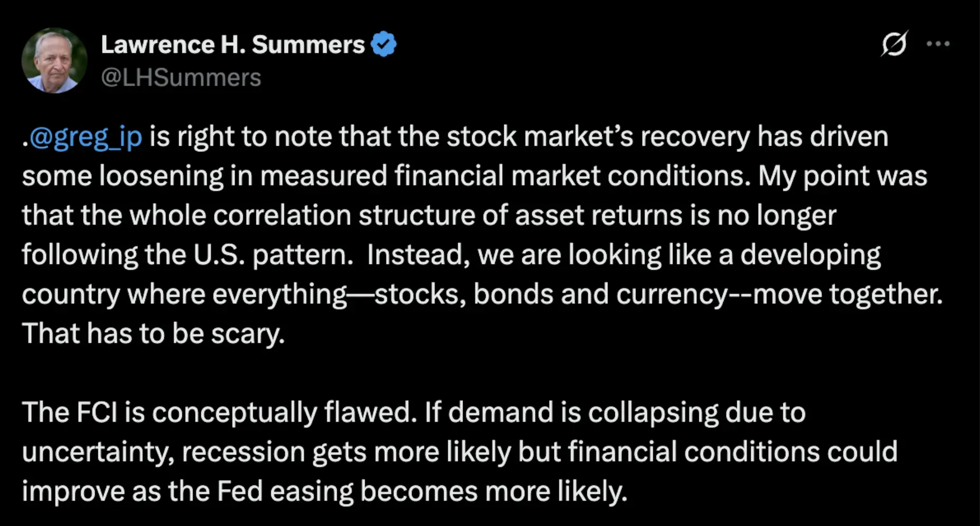This screenshot has width=980, height=526.
Task: Open Lawrence H. Summers profile picture
Action: pyautogui.click(x=54, y=61)
